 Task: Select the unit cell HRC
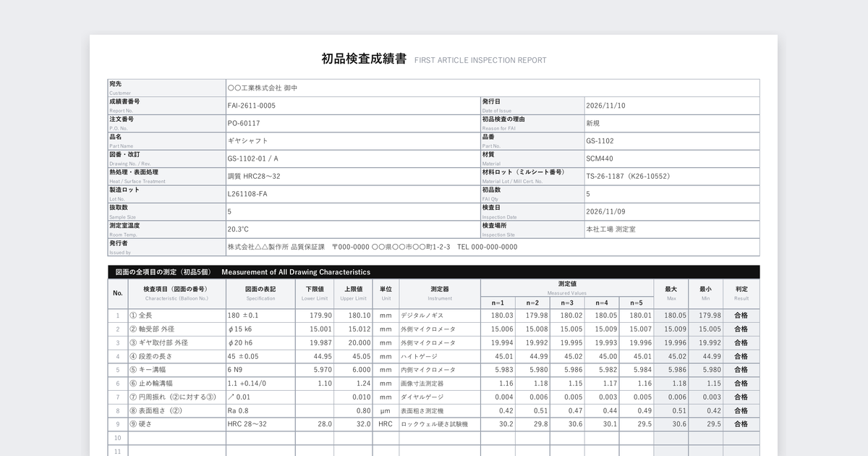point(386,424)
